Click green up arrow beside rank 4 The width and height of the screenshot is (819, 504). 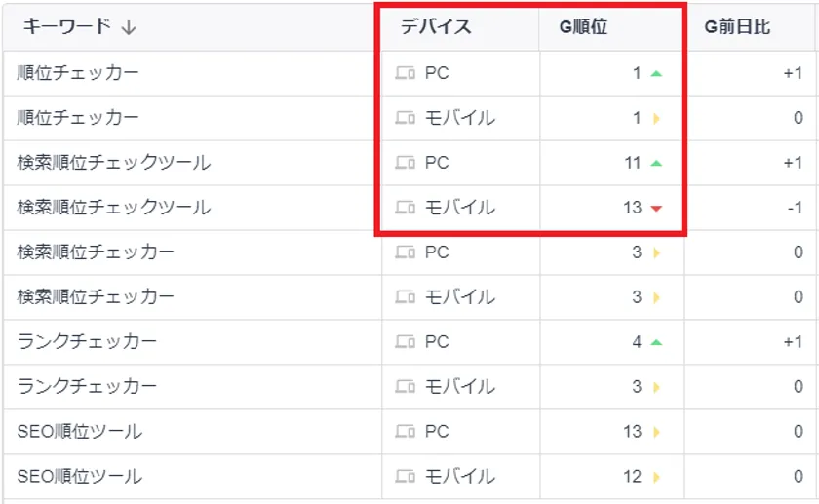[x=656, y=342]
